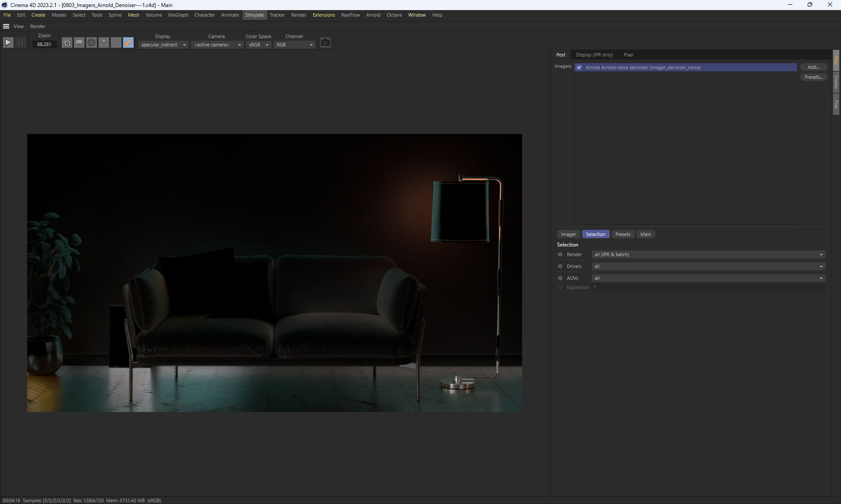Toggle the AOVs parameter keyframe diamond
The image size is (841, 504).
[560, 278]
